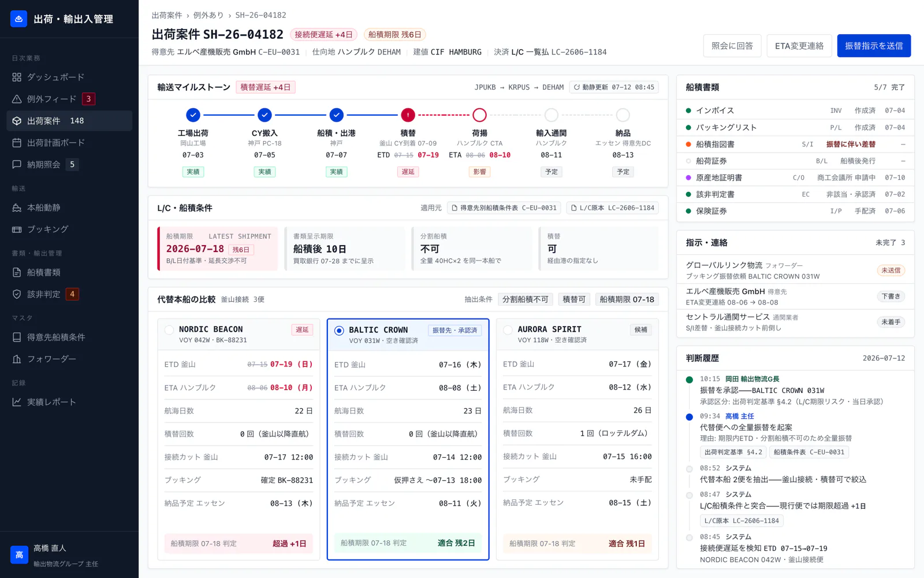
Task: Navigate to ブッキング in sidebar
Action: [x=69, y=229]
